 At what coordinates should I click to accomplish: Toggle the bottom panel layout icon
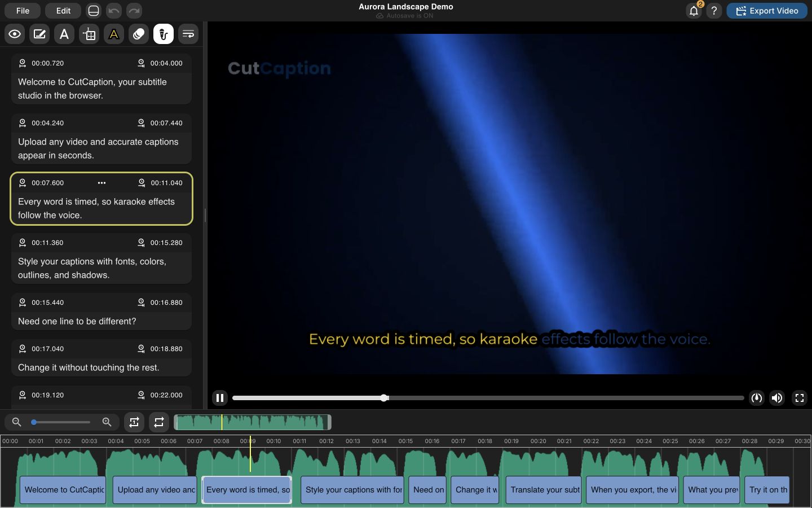click(94, 11)
